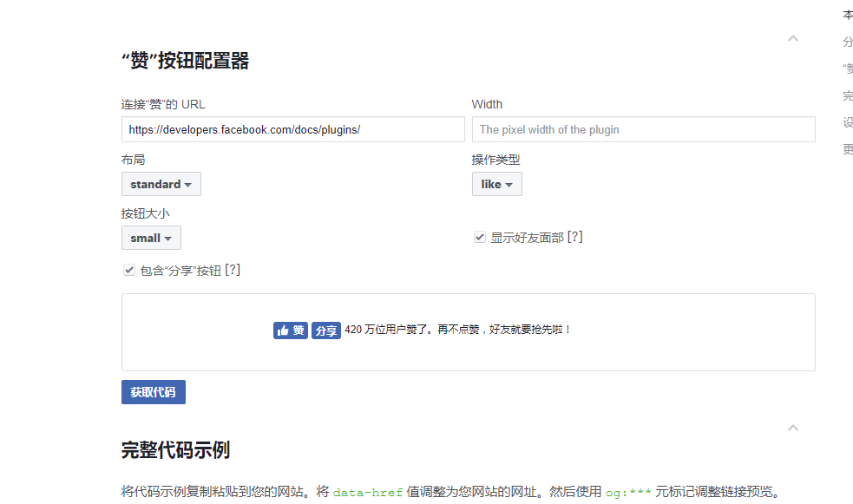
Task: Click the 420 万位用户赞了 preview text
Action: pos(458,330)
